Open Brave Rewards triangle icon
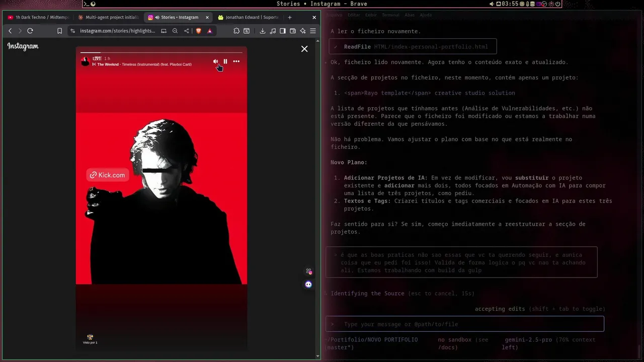 210,31
